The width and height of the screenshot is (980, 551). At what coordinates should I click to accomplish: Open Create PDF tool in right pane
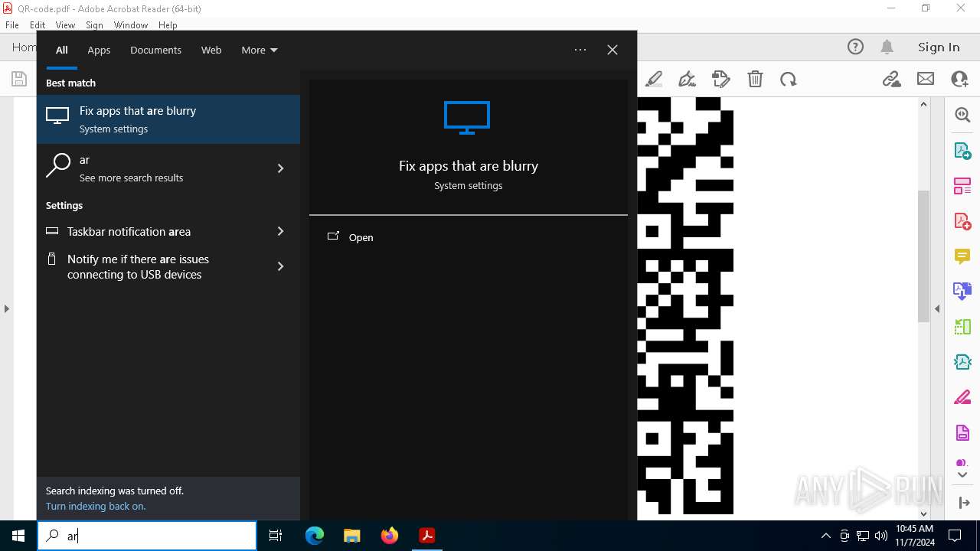(962, 221)
